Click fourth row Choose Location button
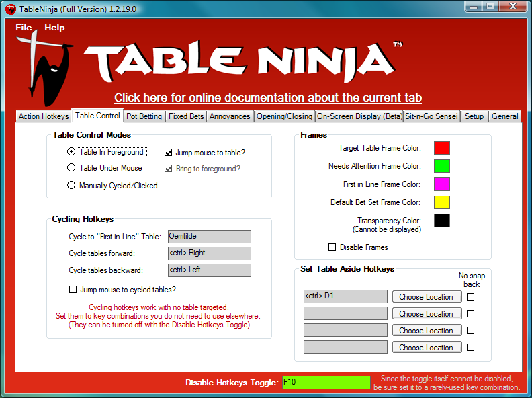The width and height of the screenshot is (532, 398). coord(427,347)
